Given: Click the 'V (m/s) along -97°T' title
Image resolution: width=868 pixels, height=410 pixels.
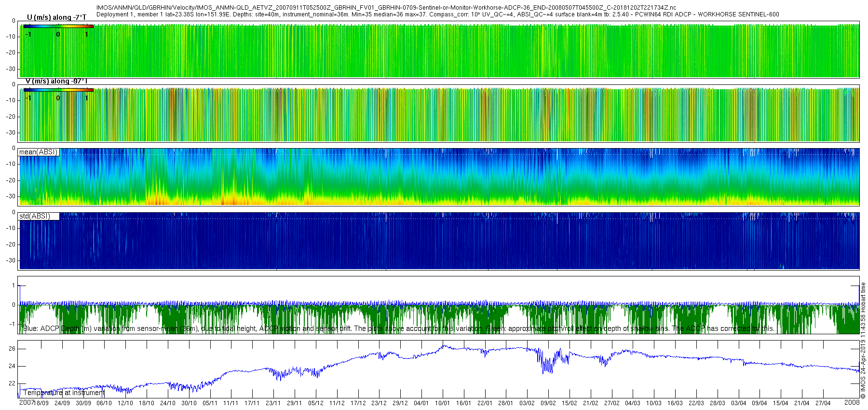Looking at the screenshot, I should [56, 81].
